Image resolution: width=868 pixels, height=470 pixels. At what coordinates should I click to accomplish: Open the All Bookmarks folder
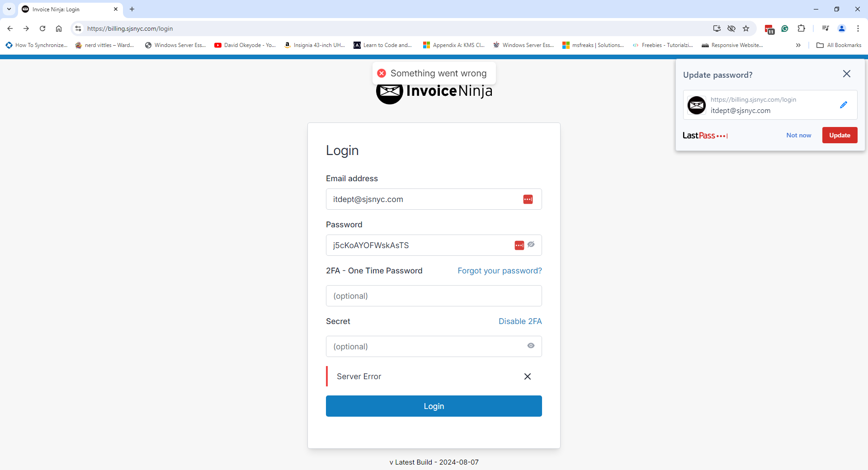click(839, 45)
